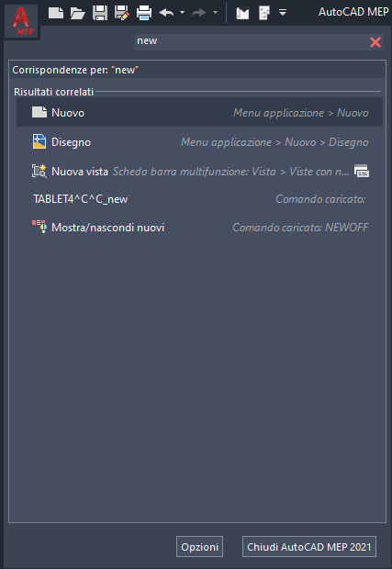Open the Project Navigator icon in toolbar
The height and width of the screenshot is (569, 392).
point(264,13)
